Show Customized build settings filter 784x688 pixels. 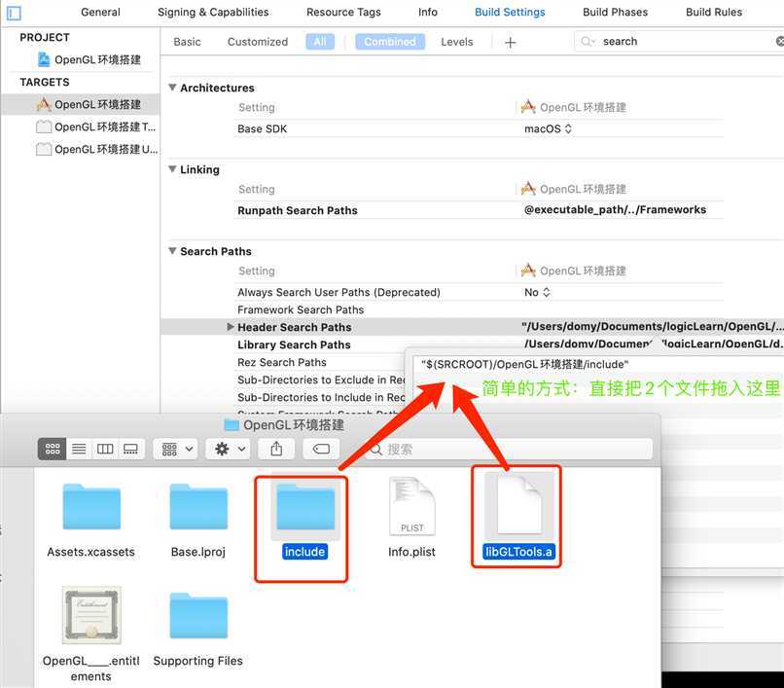(258, 42)
